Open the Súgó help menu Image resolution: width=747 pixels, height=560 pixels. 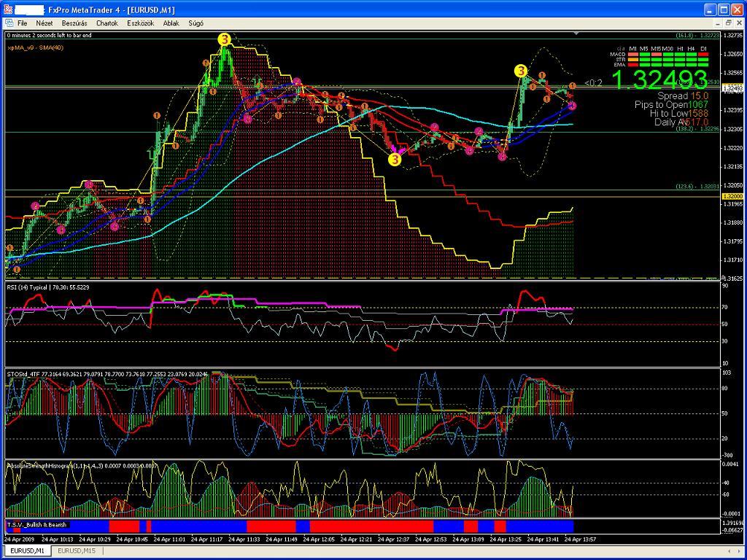point(196,23)
